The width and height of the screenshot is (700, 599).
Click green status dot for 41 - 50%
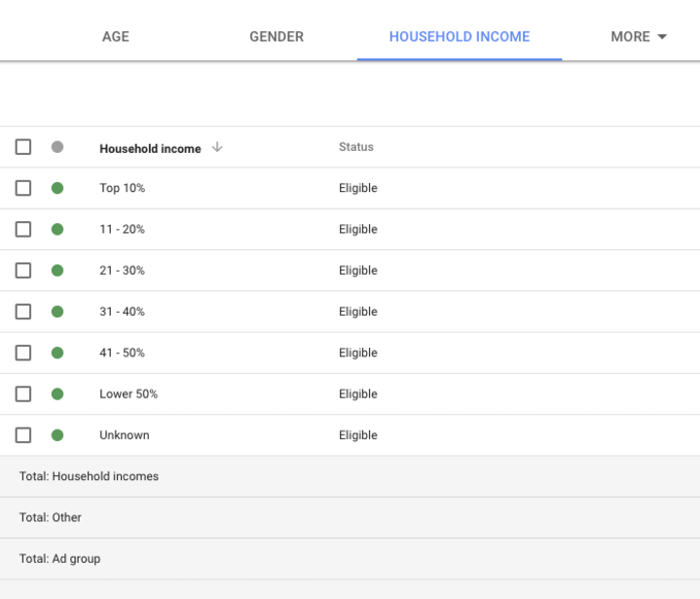(x=57, y=353)
